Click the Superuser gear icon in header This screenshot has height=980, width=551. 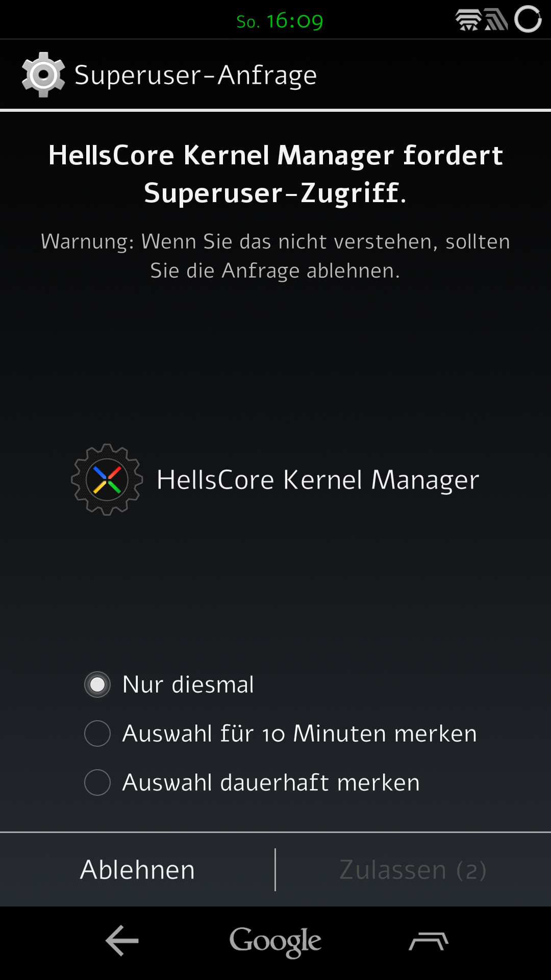click(x=43, y=75)
